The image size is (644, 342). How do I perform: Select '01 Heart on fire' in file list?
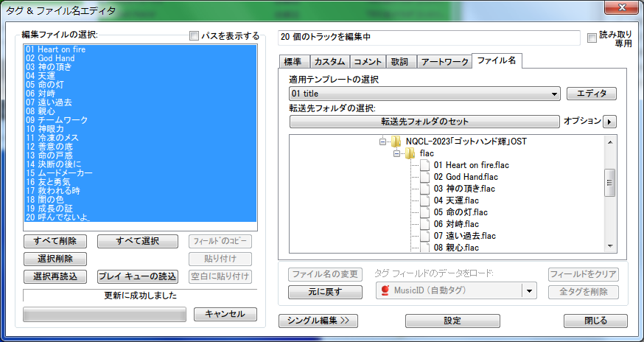pyautogui.click(x=140, y=49)
